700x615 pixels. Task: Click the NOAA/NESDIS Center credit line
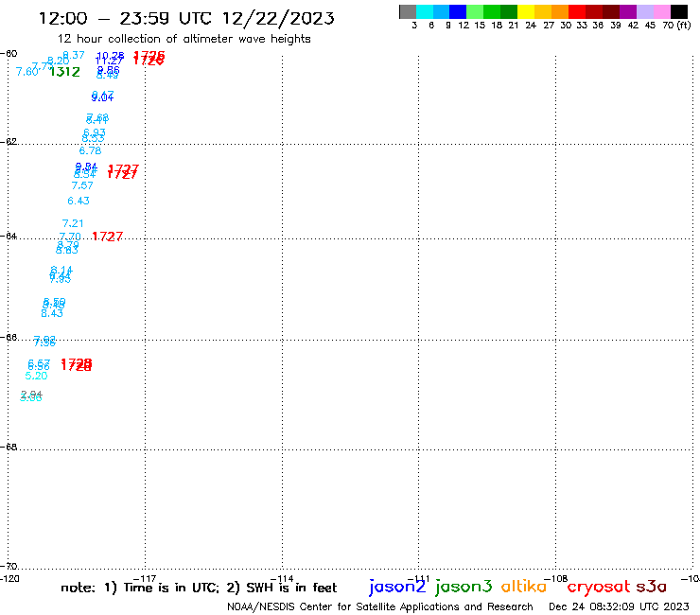[380, 606]
